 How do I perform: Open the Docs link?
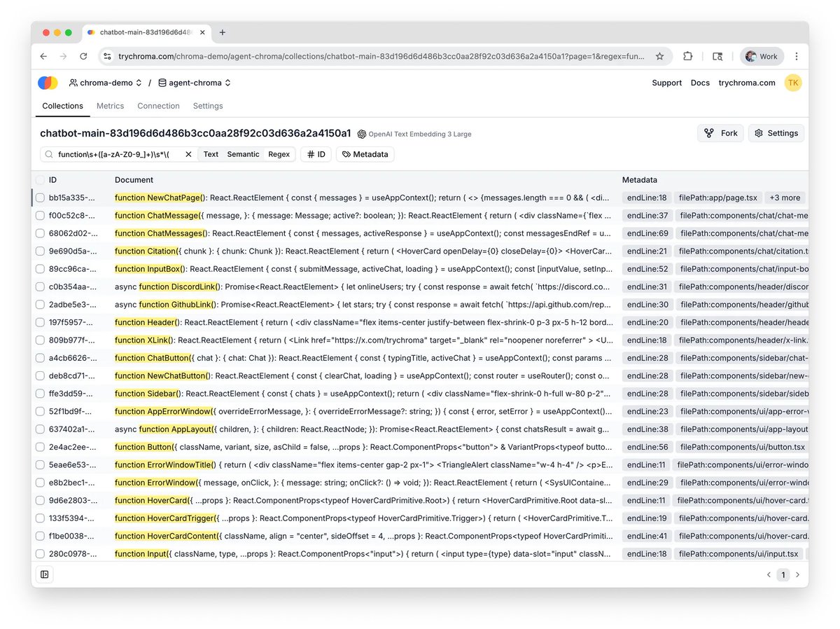pyautogui.click(x=700, y=83)
